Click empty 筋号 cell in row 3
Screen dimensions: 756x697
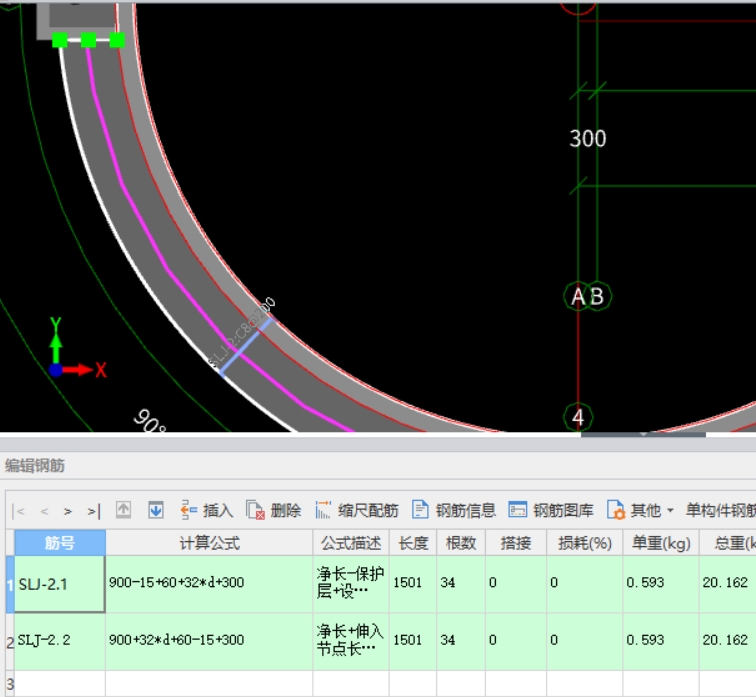[x=60, y=684]
